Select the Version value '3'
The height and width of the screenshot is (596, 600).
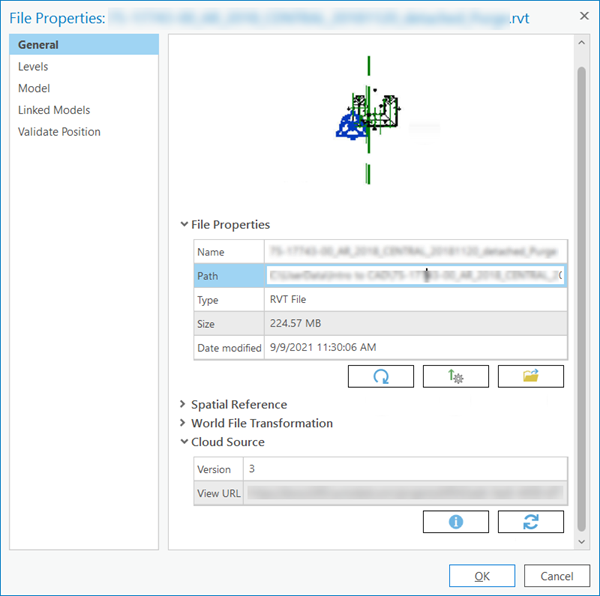pos(252,469)
